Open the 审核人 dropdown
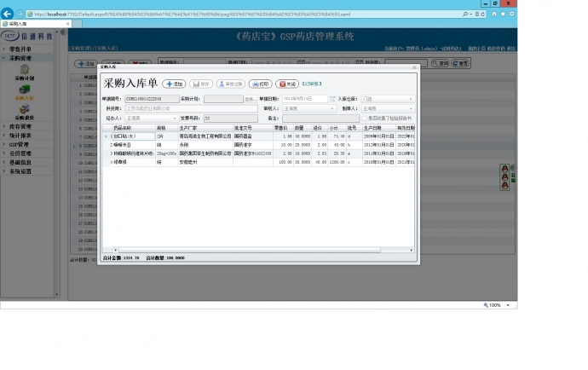588x370 pixels. [x=309, y=108]
